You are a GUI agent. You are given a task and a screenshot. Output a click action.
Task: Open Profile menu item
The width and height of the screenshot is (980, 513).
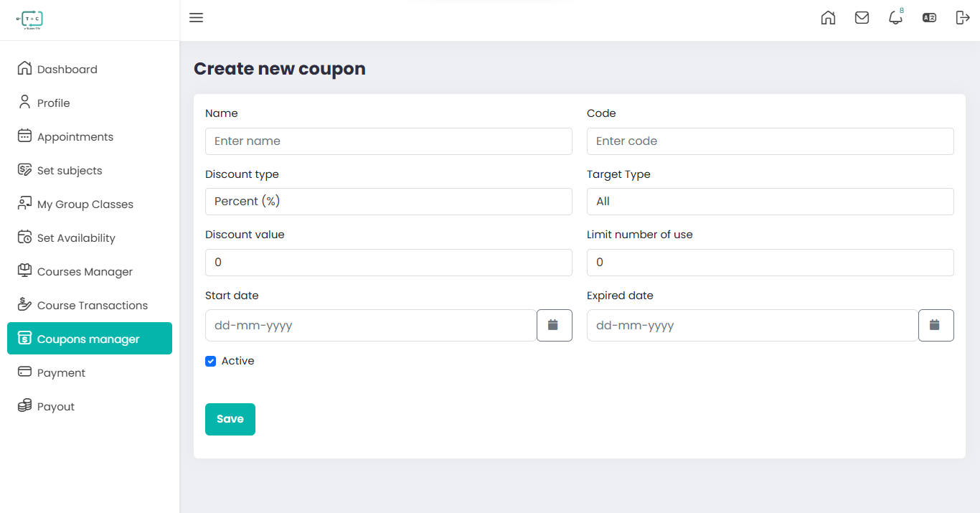[90, 103]
